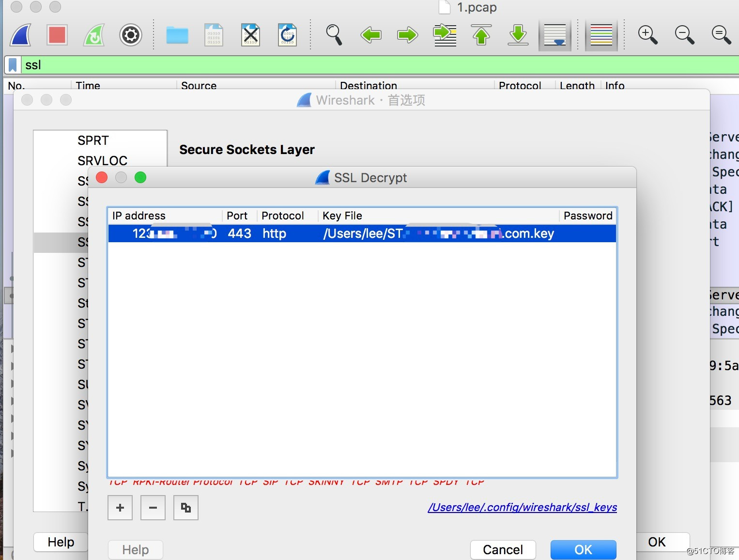The image size is (739, 560).
Task: Open the ssl_keys file path link
Action: point(522,507)
